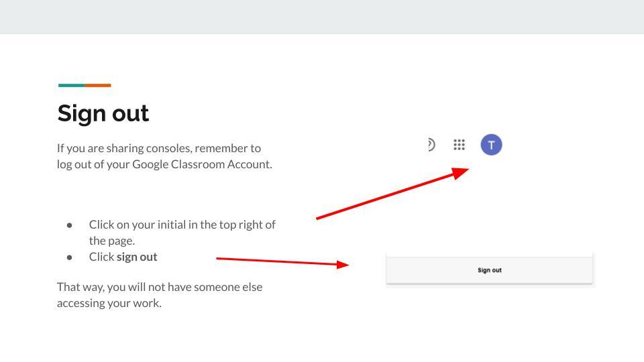This screenshot has height=362, width=644.
Task: Select the lower red arrow toward Sign out
Action: pyautogui.click(x=282, y=261)
